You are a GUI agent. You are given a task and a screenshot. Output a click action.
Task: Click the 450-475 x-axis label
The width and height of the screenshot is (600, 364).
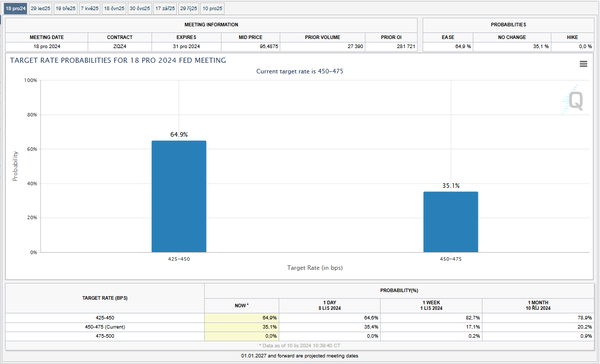pos(451,259)
